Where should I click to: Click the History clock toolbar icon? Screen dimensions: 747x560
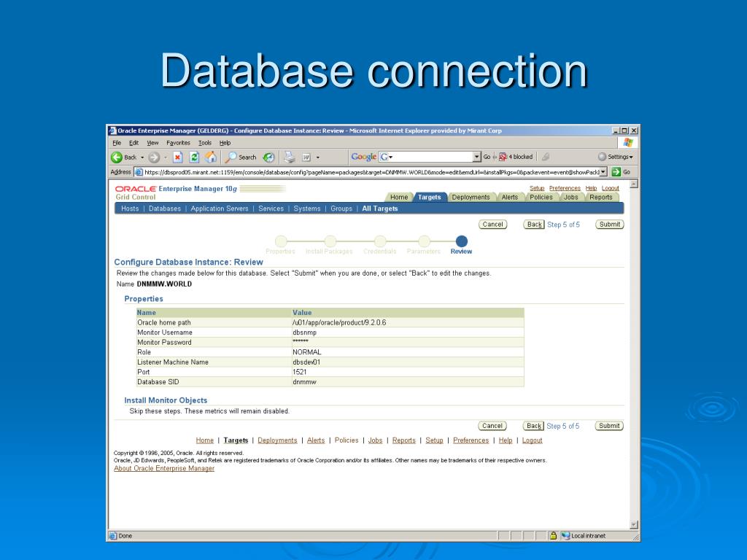coord(268,157)
